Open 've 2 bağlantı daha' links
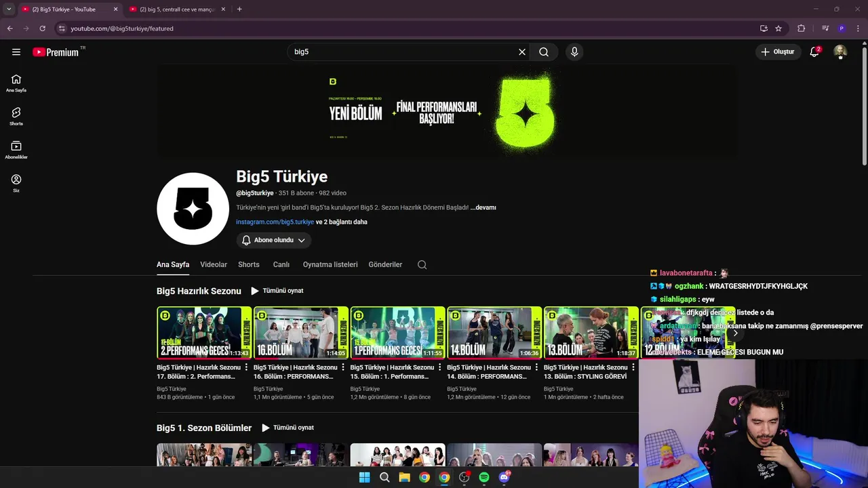Image resolution: width=868 pixels, height=488 pixels. (342, 222)
